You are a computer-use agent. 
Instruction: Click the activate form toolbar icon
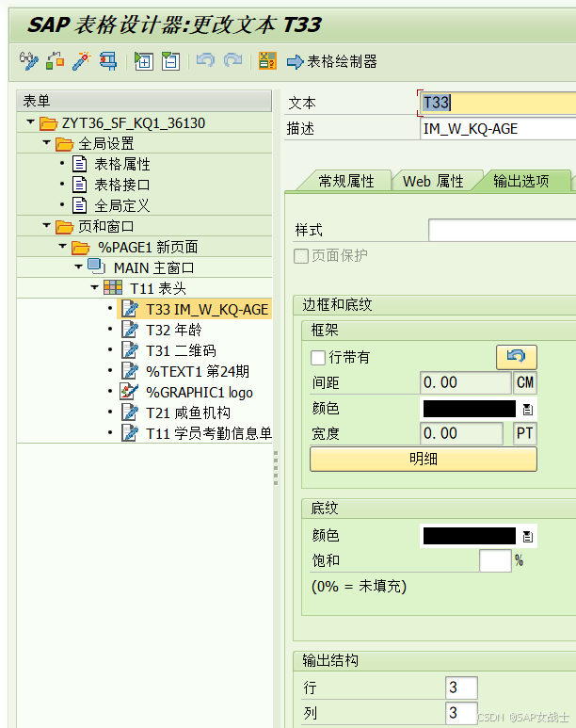55,61
